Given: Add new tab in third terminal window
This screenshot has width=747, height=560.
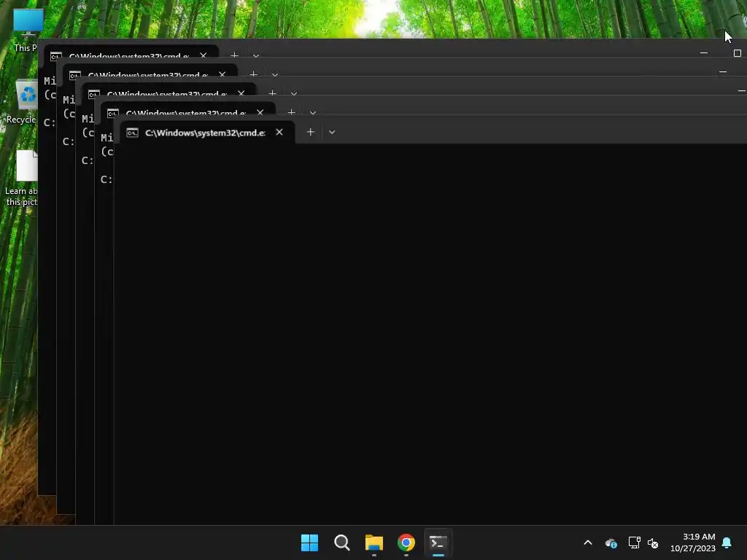Looking at the screenshot, I should point(273,93).
